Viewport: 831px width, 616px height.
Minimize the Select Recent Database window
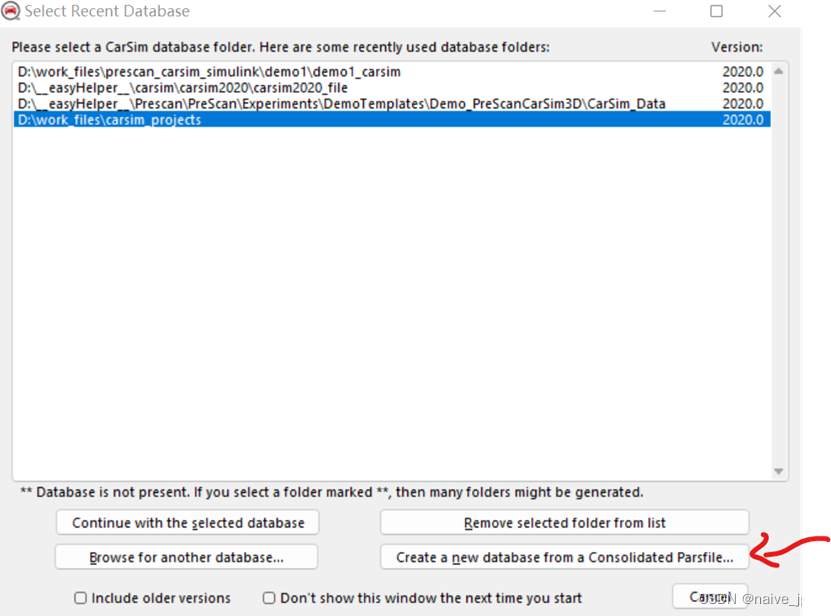point(660,11)
